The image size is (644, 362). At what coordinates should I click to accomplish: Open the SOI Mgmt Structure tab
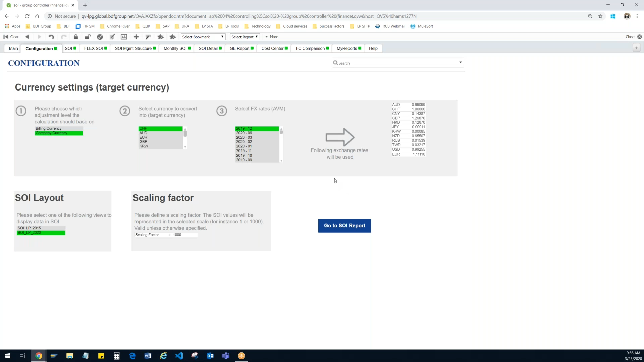tap(135, 48)
